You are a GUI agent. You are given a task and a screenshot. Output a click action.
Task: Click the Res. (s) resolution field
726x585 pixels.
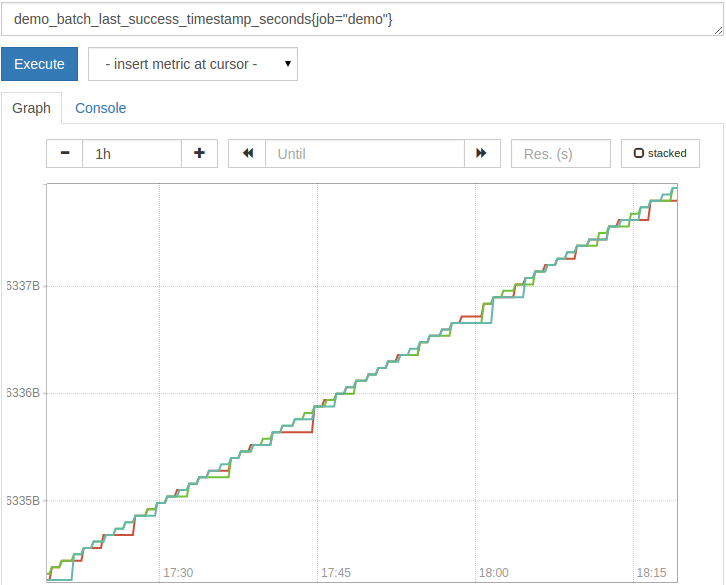pyautogui.click(x=561, y=153)
